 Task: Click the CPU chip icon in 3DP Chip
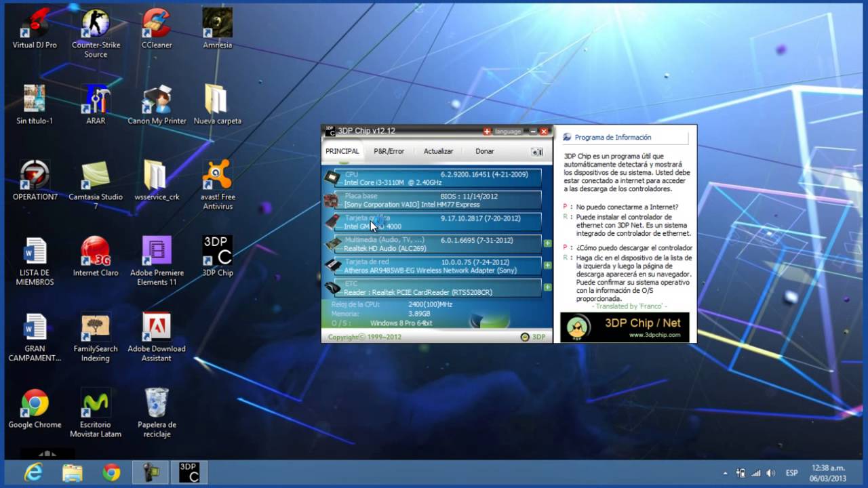point(332,178)
